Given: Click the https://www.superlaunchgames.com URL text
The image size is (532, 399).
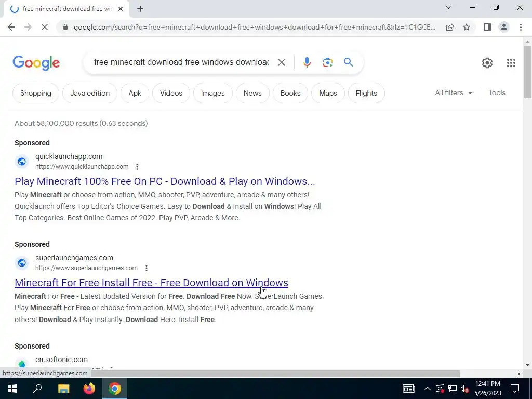Looking at the screenshot, I should pos(86,268).
